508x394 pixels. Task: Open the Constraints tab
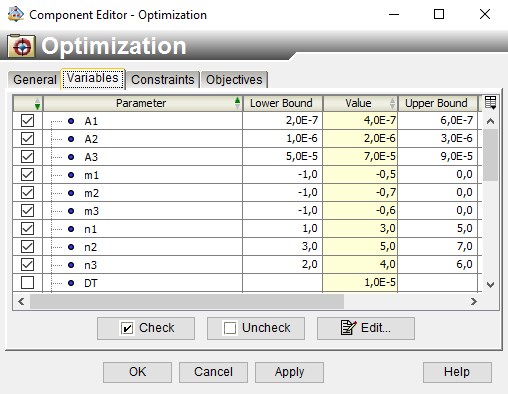point(163,80)
